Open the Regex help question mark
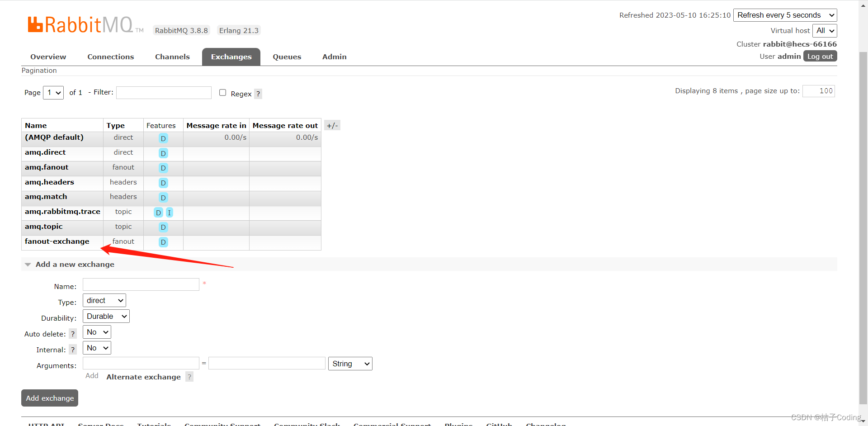The image size is (868, 426). (x=258, y=94)
